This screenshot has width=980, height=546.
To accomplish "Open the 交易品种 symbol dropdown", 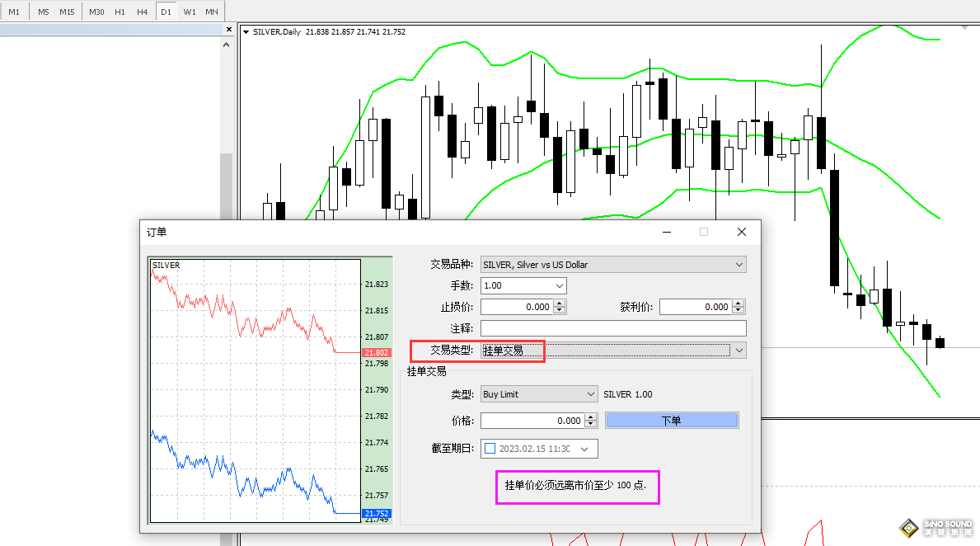I will 739,265.
